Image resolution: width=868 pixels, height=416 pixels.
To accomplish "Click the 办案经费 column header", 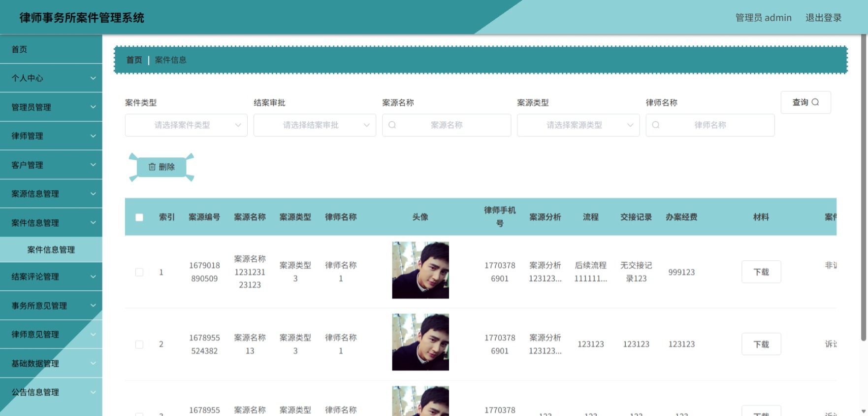I will pos(681,217).
